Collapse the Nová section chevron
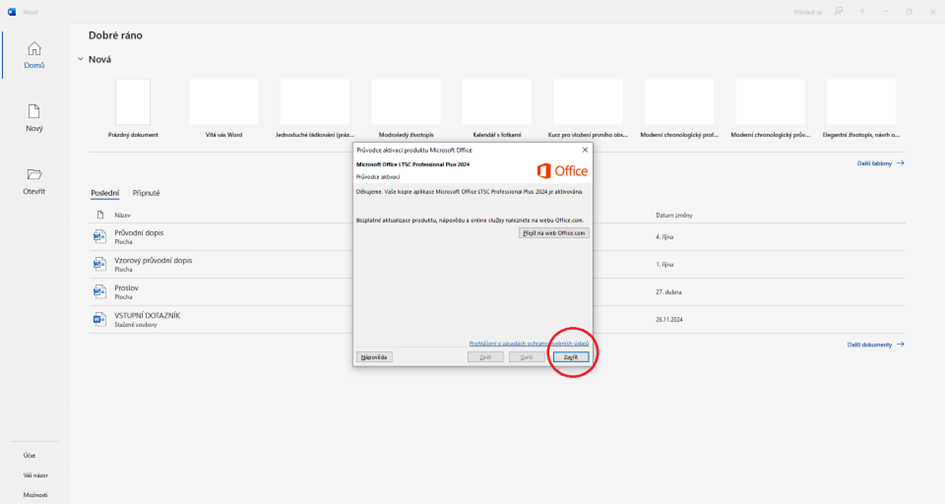This screenshot has width=945, height=504. click(x=80, y=59)
